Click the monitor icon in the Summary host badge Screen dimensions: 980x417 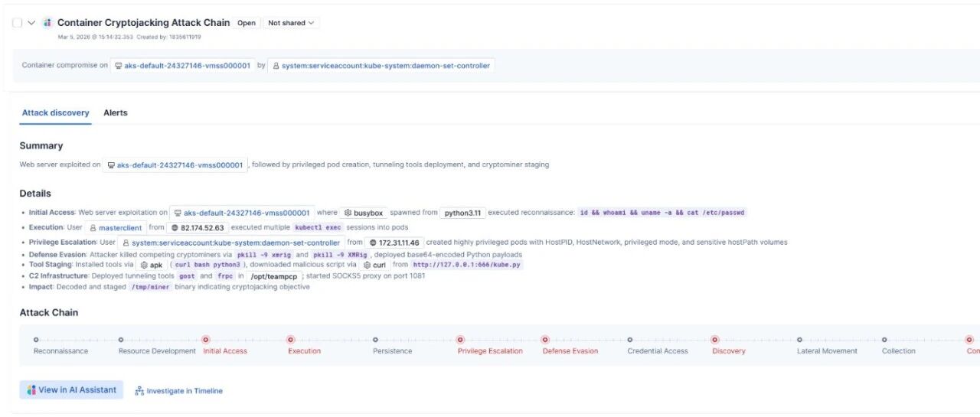coord(111,165)
